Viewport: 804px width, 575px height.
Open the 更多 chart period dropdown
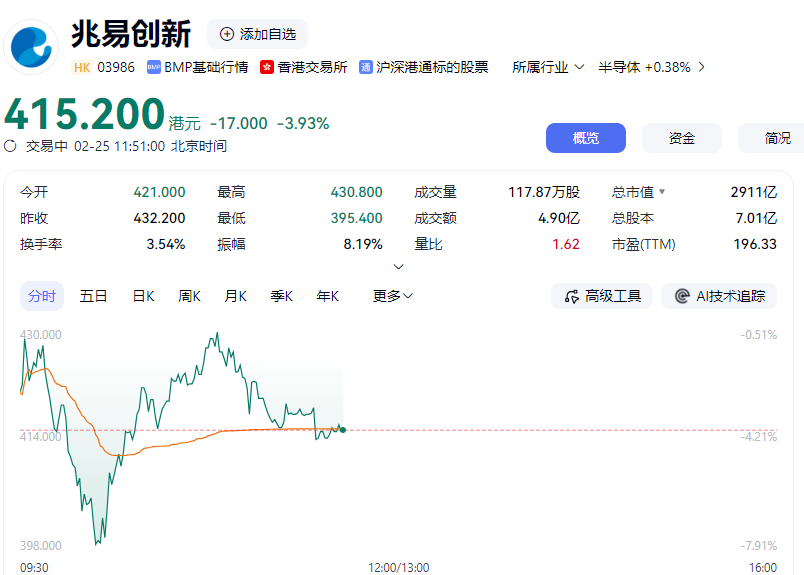(393, 296)
